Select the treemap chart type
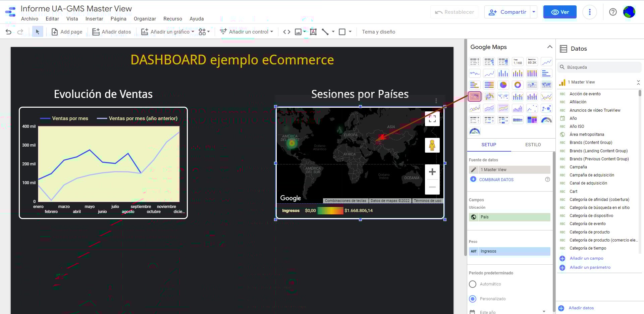Image resolution: width=644 pixels, height=314 pixels. click(x=532, y=120)
